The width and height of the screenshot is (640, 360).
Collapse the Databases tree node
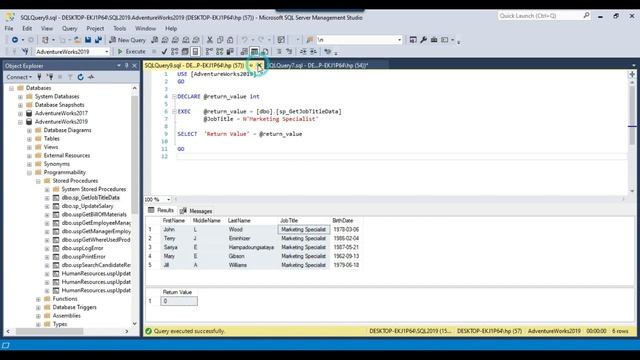click(x=11, y=88)
